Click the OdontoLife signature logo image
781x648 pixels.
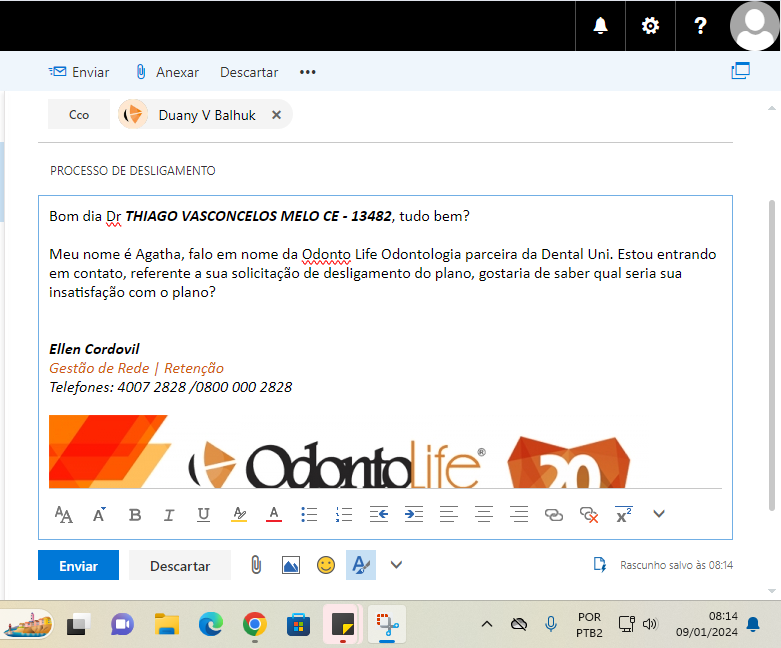(340, 452)
